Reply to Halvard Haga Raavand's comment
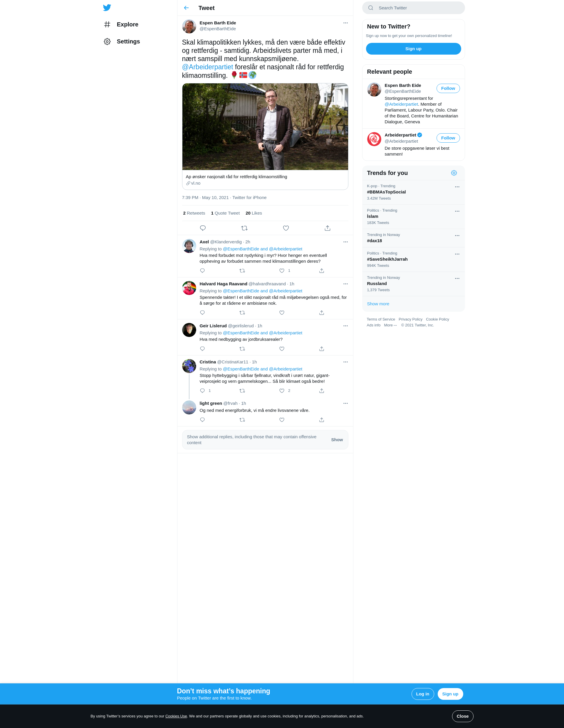 pyautogui.click(x=202, y=313)
